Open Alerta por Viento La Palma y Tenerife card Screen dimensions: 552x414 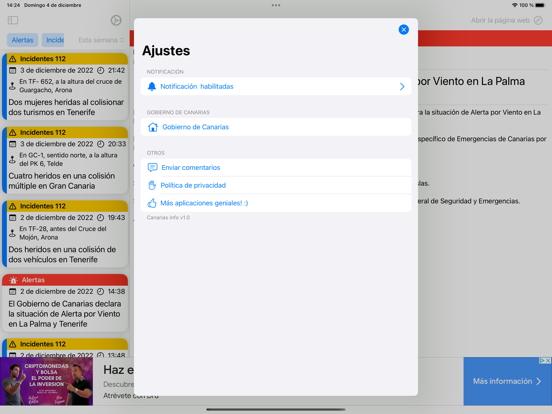pyautogui.click(x=65, y=303)
